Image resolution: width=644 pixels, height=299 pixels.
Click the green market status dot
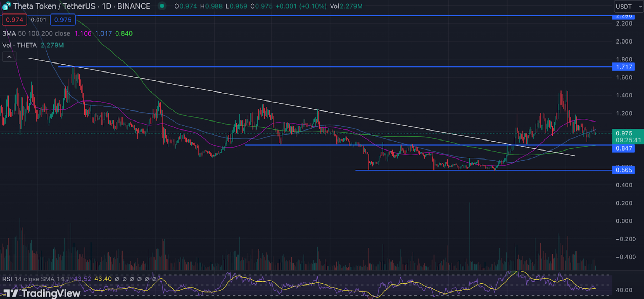tap(162, 6)
